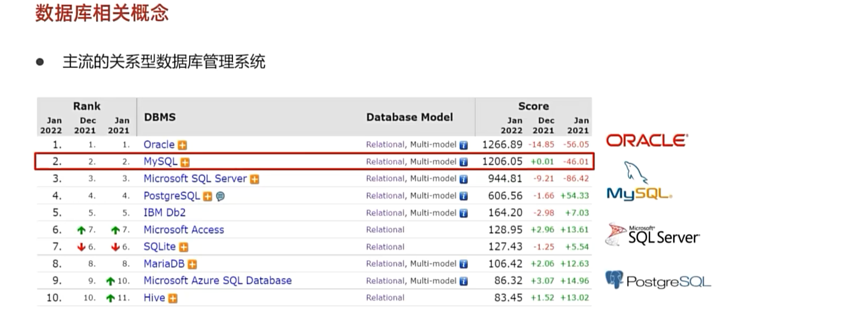868x320 pixels.
Task: Click the orange plus icon beside PostgreSQL
Action: click(x=208, y=196)
